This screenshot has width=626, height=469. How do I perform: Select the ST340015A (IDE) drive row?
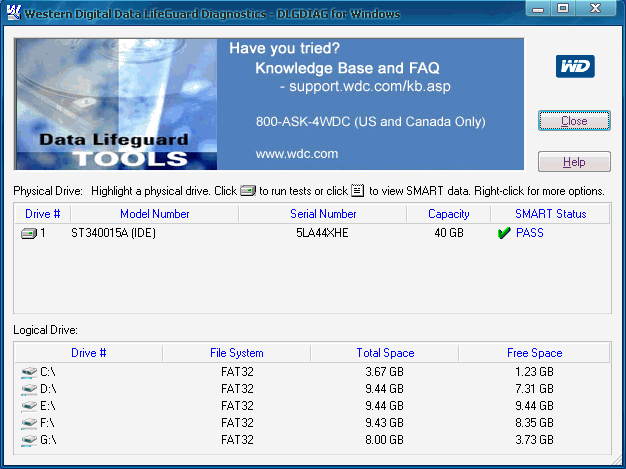click(113, 233)
